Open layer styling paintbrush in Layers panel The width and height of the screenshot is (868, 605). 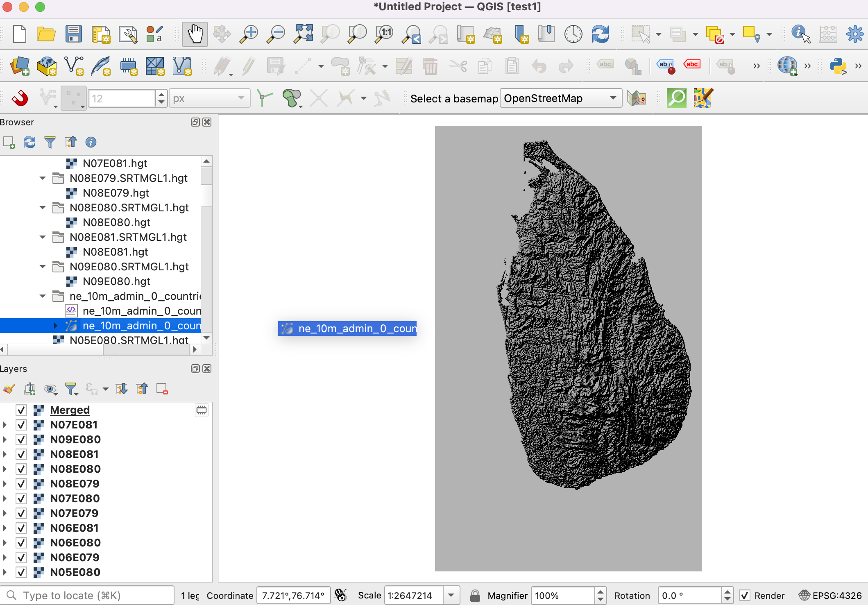click(x=9, y=389)
